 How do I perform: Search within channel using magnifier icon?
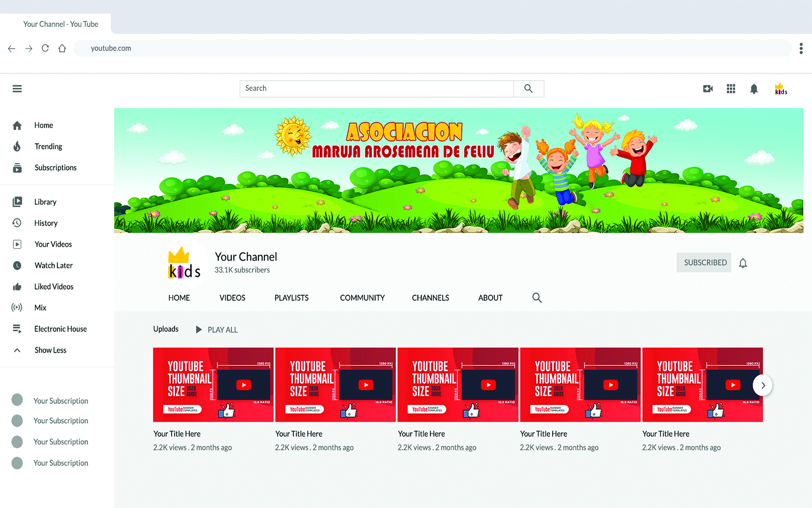pos(537,298)
